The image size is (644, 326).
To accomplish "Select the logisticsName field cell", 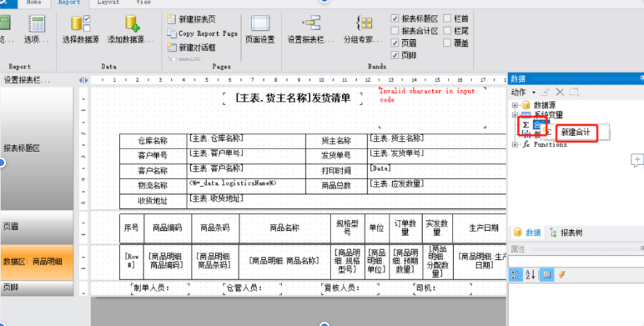I will click(x=246, y=186).
